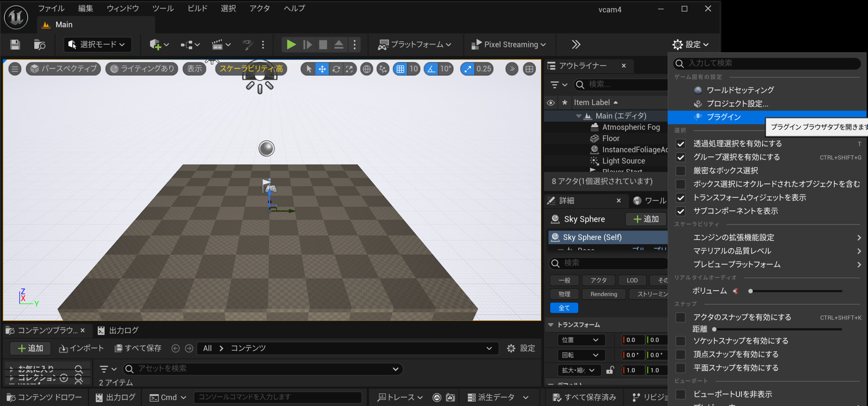The width and height of the screenshot is (868, 406).
Task: Open the ウィンドウ menu
Action: pyautogui.click(x=123, y=8)
